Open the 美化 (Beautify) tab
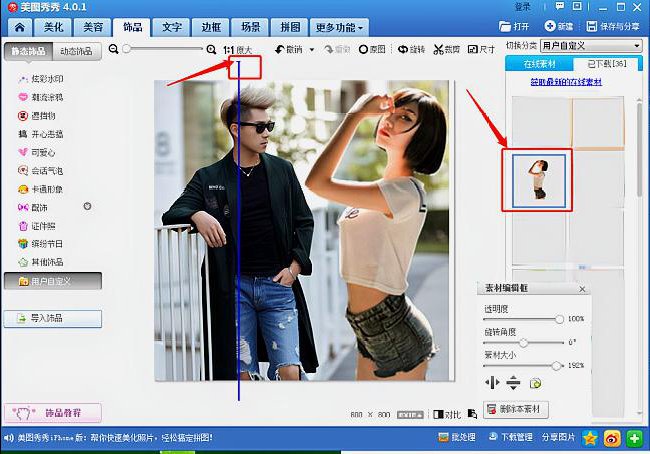Viewport: 650px width, 454px height. click(53, 27)
